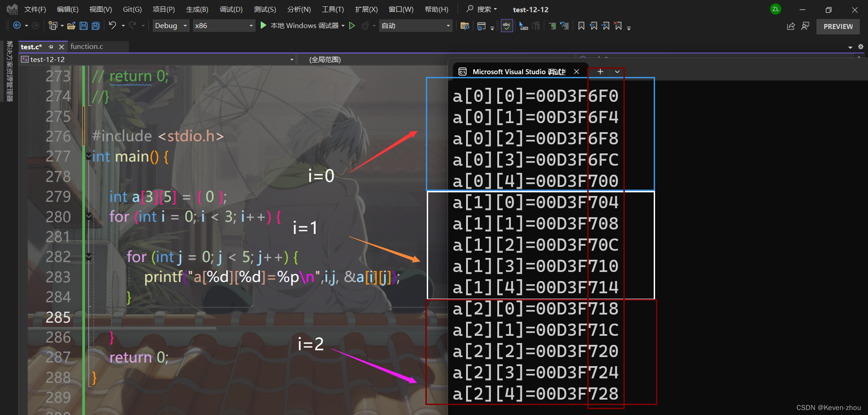Toggle a bookmark with the bookmark icon
868x415 pixels.
point(581,26)
